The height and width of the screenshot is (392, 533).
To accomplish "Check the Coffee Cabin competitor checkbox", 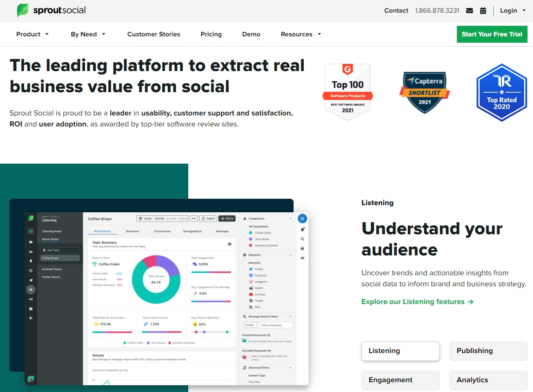I will (245, 233).
